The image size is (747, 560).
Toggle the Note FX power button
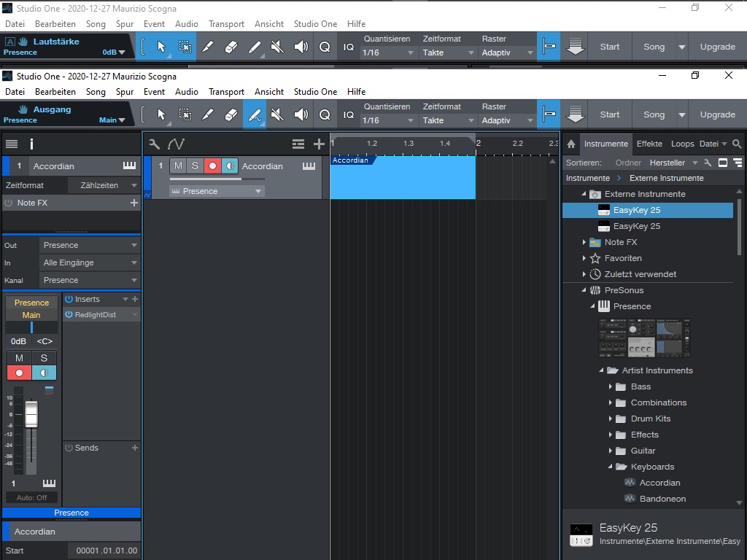8,203
